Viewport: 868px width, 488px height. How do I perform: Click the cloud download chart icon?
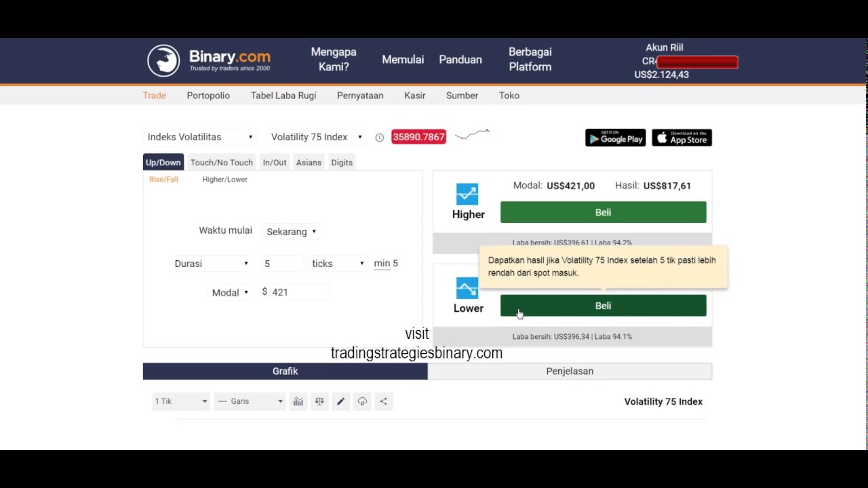tap(362, 401)
